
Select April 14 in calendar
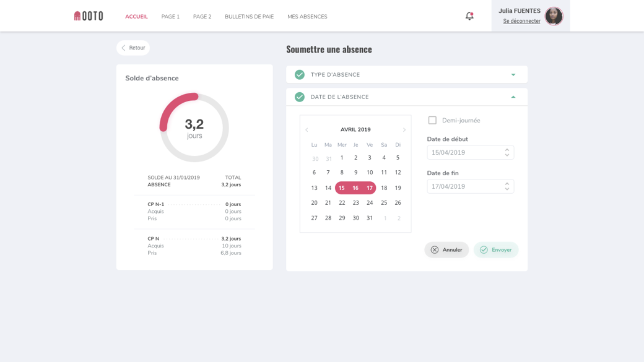[328, 188]
